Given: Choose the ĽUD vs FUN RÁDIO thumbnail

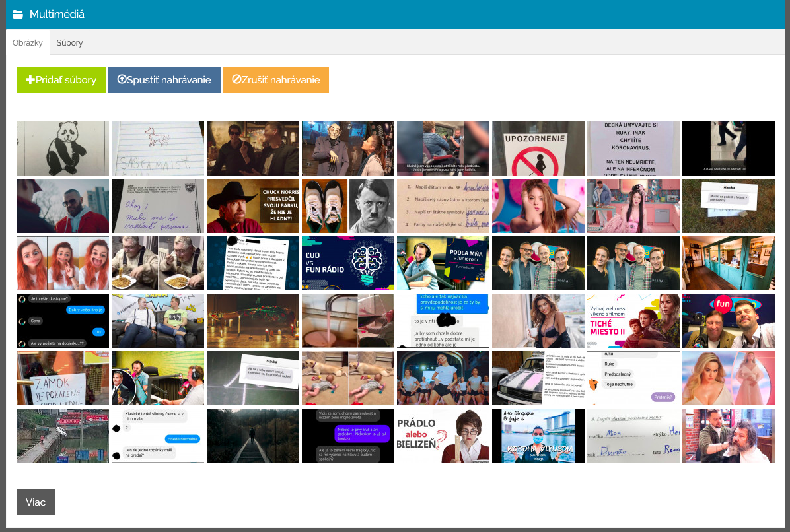Looking at the screenshot, I should click(x=348, y=263).
